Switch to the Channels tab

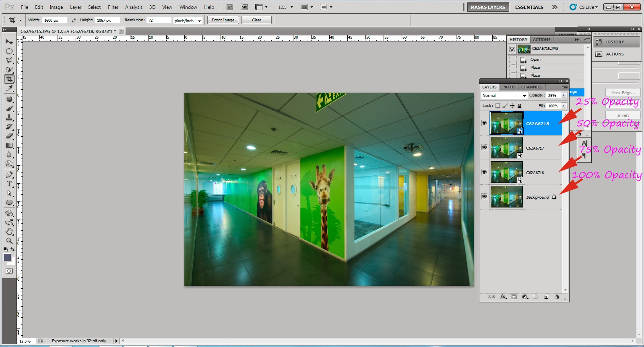(x=531, y=87)
